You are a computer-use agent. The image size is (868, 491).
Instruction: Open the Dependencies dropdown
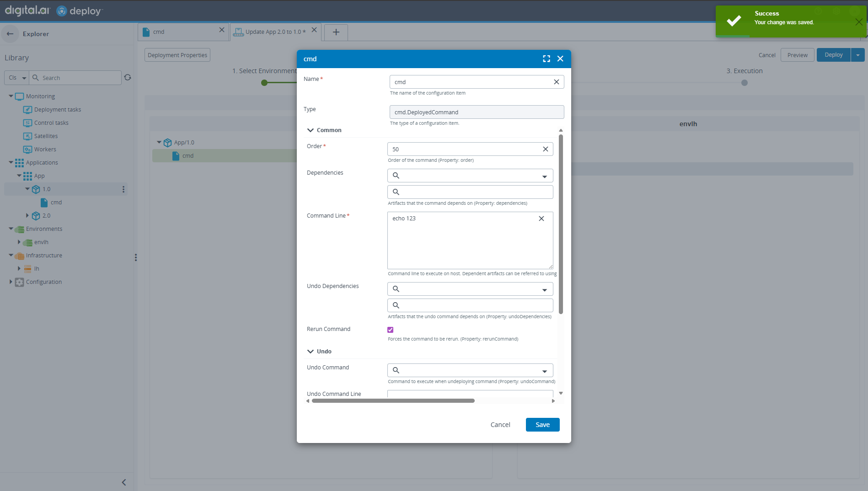[x=544, y=176]
